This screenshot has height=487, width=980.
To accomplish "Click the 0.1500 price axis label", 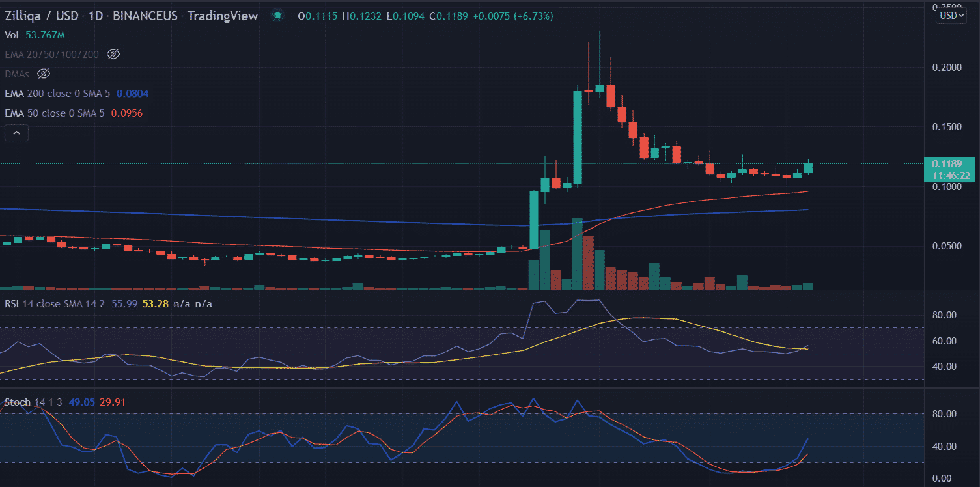I will pos(947,127).
